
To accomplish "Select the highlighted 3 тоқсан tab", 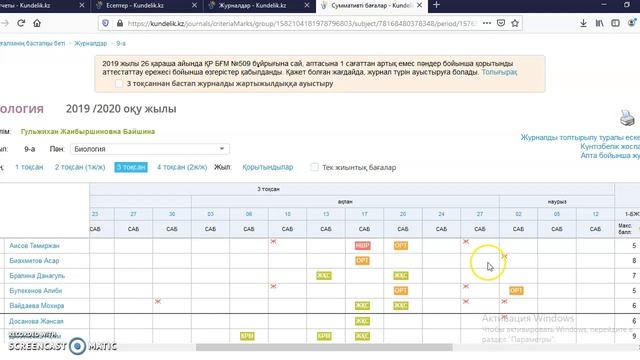I will click(x=131, y=167).
